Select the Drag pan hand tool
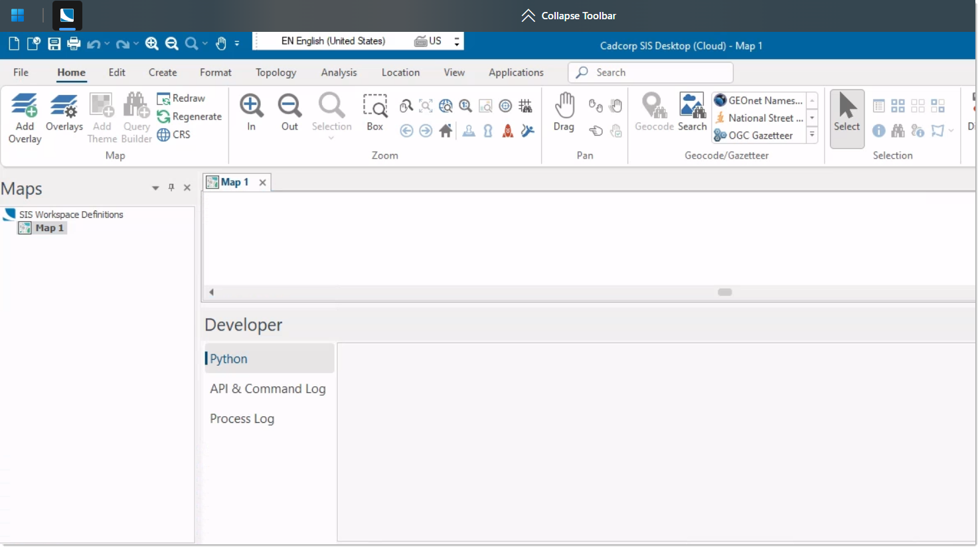This screenshot has height=549, width=980. click(x=564, y=112)
